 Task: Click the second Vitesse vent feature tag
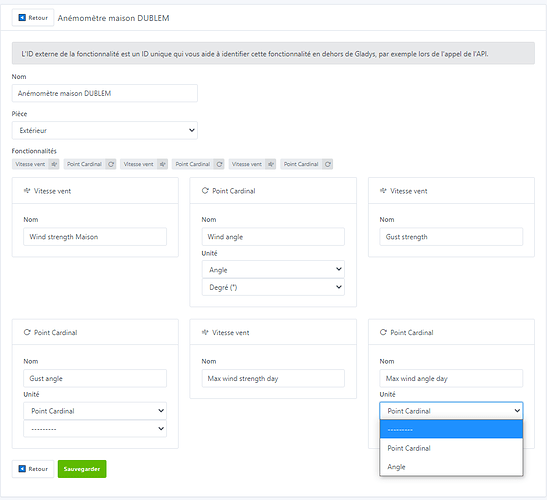[144, 164]
